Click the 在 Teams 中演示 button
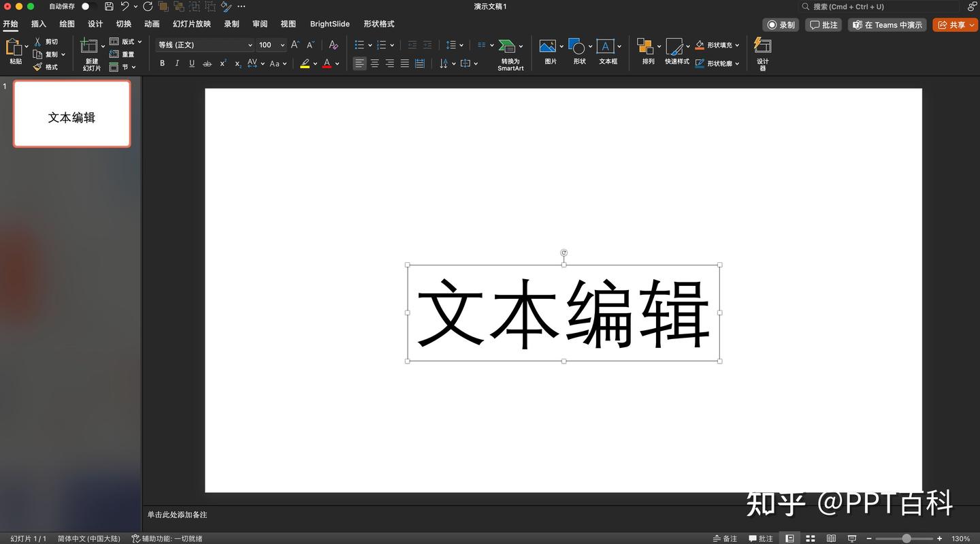 tap(887, 25)
